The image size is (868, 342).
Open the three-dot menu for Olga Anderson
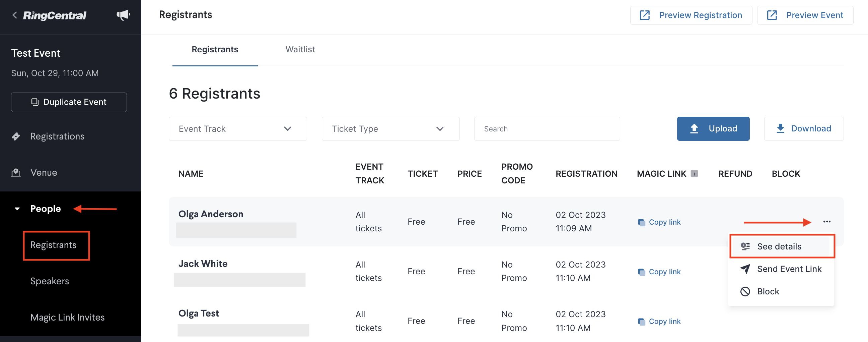tap(826, 222)
